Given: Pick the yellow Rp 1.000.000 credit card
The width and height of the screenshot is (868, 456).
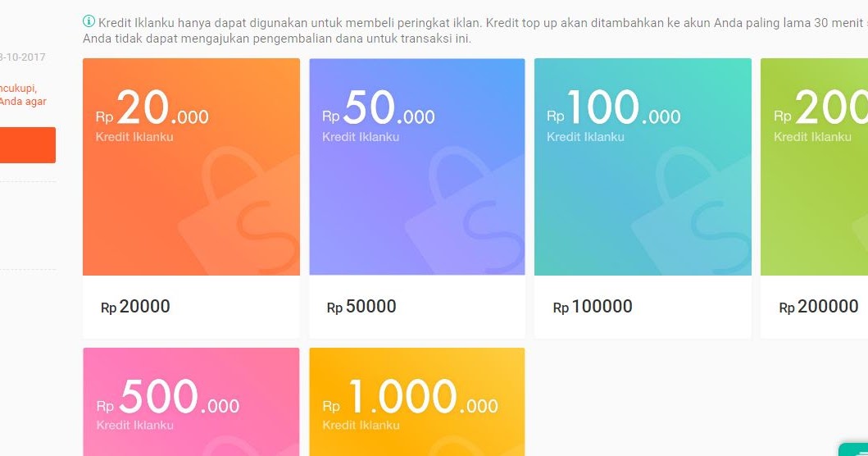Looking at the screenshot, I should click(417, 402).
